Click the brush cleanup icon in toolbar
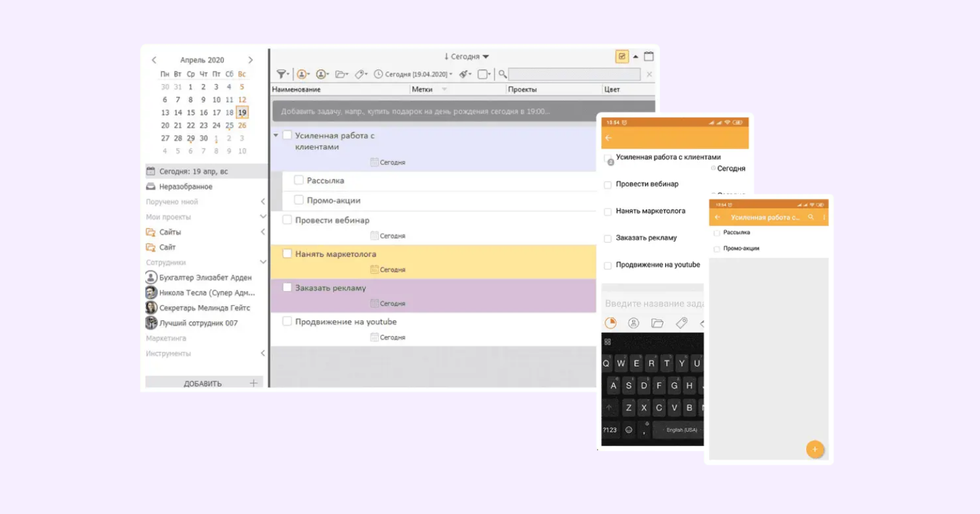 pyautogui.click(x=463, y=75)
